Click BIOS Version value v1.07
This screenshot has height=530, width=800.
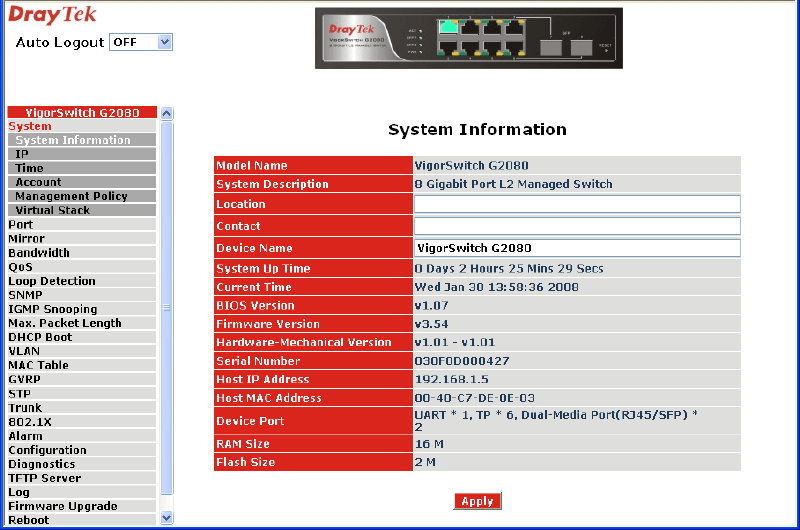pos(431,306)
